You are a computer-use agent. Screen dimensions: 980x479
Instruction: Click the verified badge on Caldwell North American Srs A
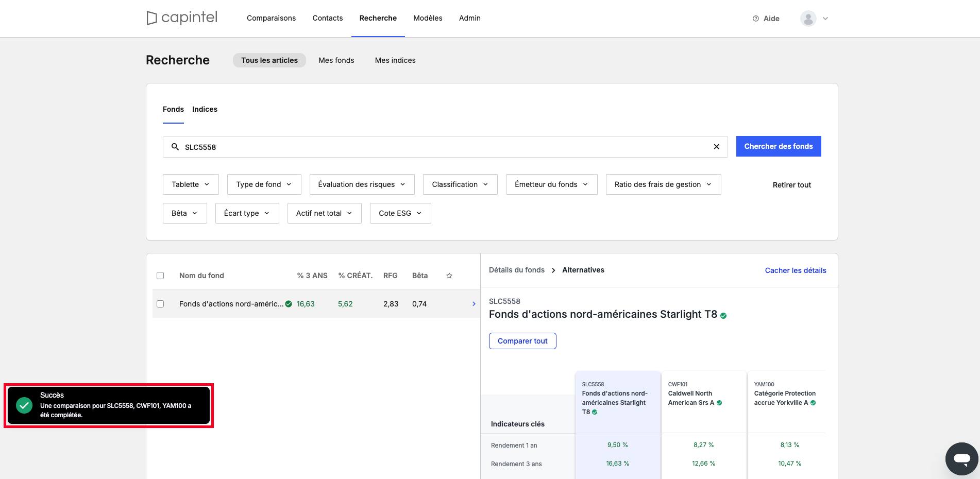pos(719,403)
